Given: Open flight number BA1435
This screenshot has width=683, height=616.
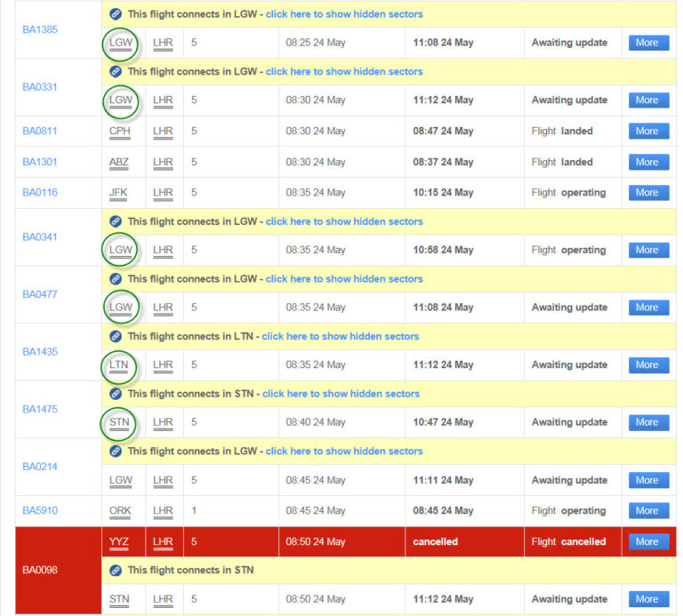Looking at the screenshot, I should [40, 352].
